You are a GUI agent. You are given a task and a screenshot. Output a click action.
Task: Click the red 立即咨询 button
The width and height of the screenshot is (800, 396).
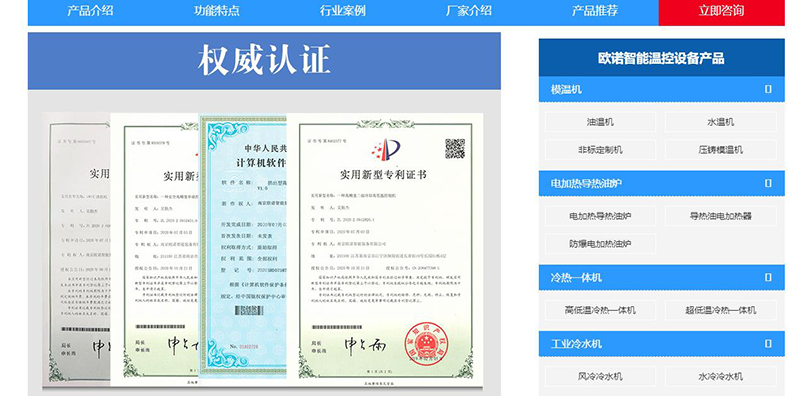pyautogui.click(x=721, y=12)
